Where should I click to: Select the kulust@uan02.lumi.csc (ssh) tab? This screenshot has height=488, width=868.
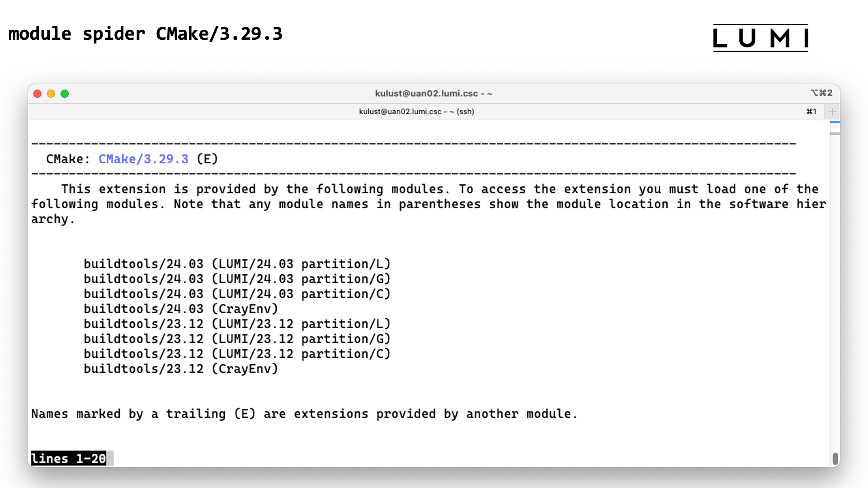tap(416, 112)
